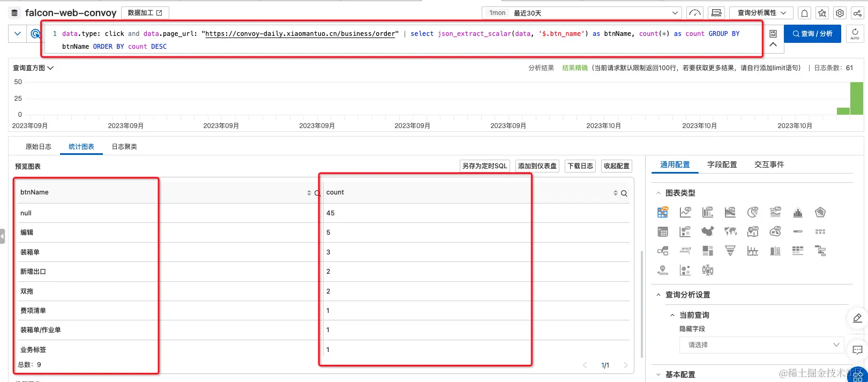The image size is (868, 382).
Task: Open the 交互事件 tab
Action: point(769,164)
